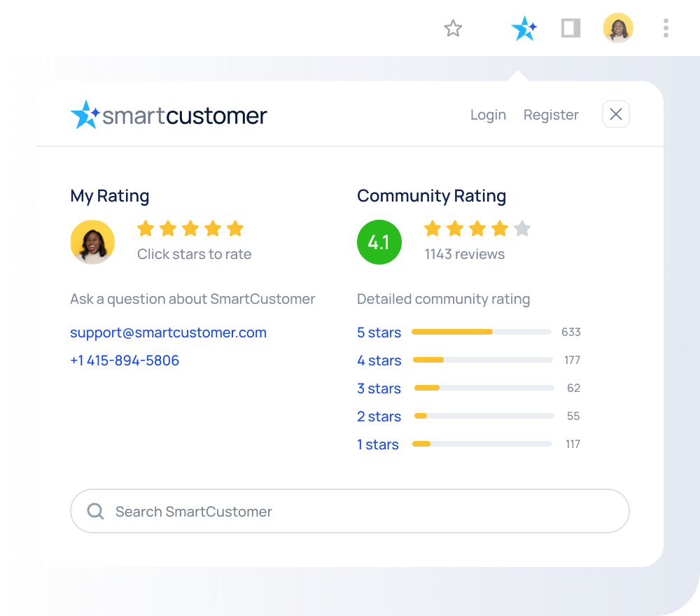
Task: Click the 633 count for 5 stars
Action: point(571,332)
